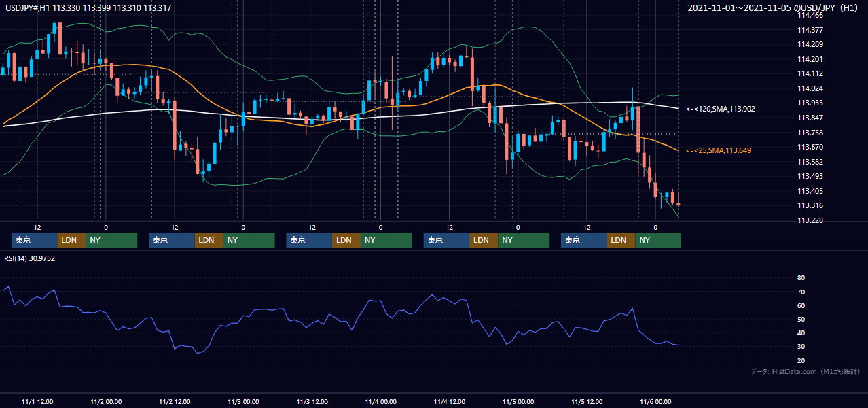Click price axis label 114.466
The height and width of the screenshot is (408, 868).
click(x=810, y=15)
